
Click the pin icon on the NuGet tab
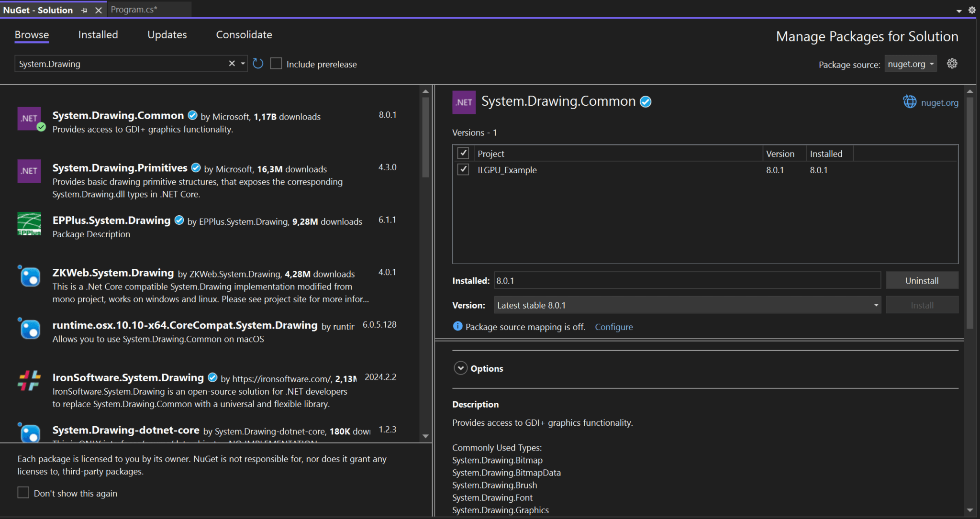point(84,10)
